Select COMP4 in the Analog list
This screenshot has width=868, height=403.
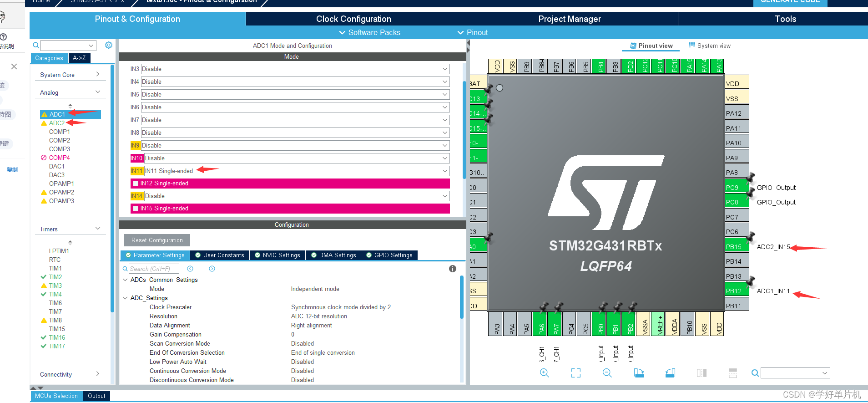click(x=59, y=158)
